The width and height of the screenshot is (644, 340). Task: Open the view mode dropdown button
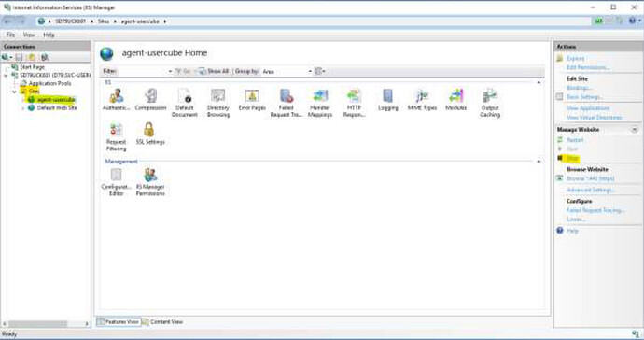319,71
